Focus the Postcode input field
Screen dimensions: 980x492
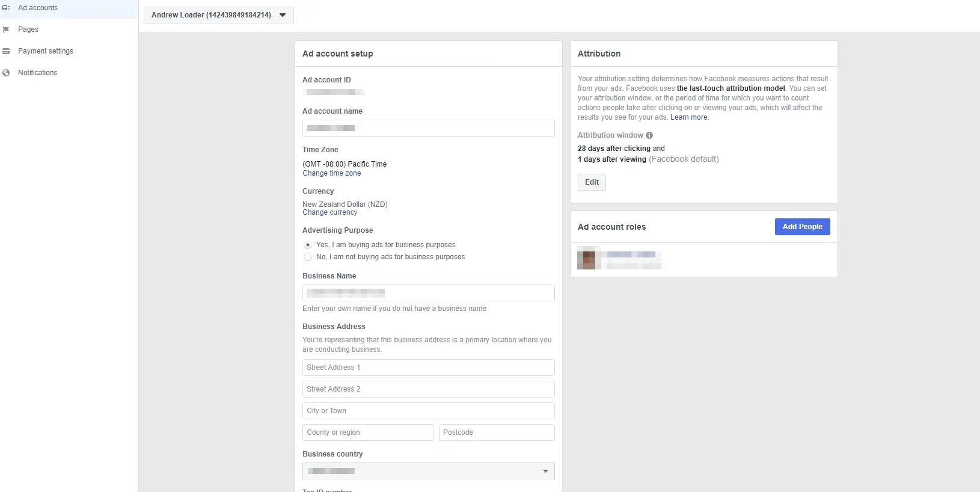pyautogui.click(x=496, y=432)
